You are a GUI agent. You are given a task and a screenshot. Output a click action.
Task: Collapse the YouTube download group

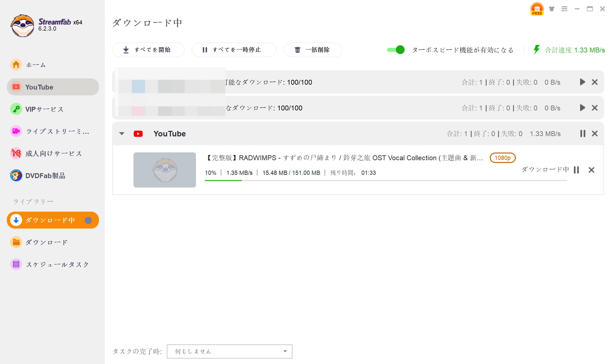pyautogui.click(x=122, y=133)
